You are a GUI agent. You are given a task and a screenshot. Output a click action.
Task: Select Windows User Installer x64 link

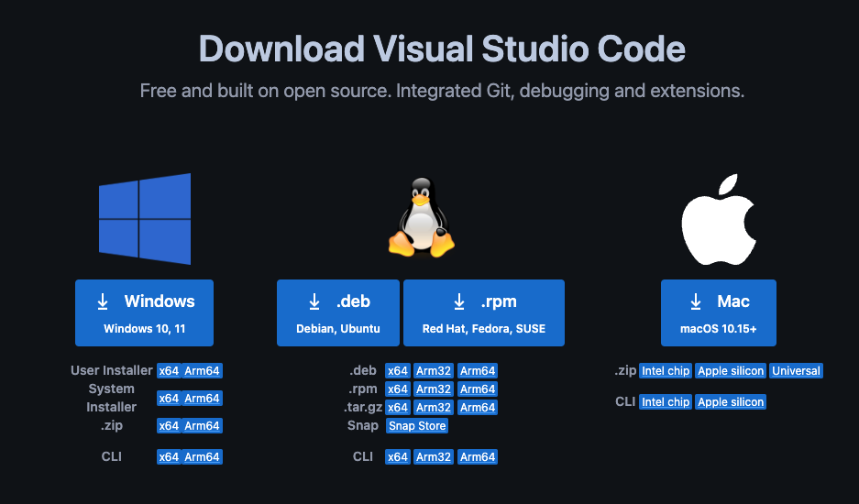tap(169, 371)
